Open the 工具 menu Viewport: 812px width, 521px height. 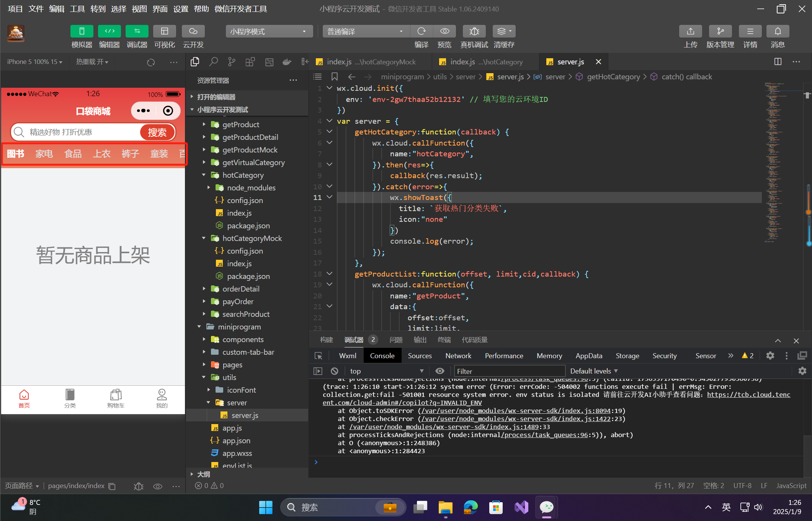click(x=77, y=9)
